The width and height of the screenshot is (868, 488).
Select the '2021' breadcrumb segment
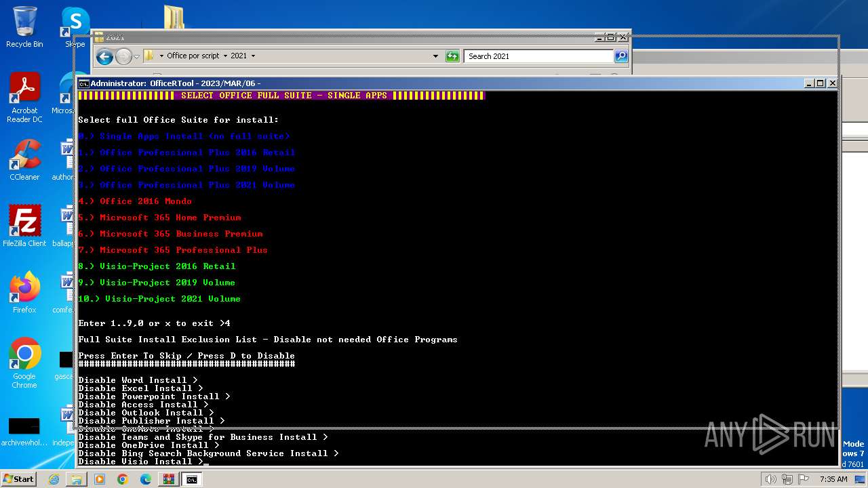[x=239, y=56]
